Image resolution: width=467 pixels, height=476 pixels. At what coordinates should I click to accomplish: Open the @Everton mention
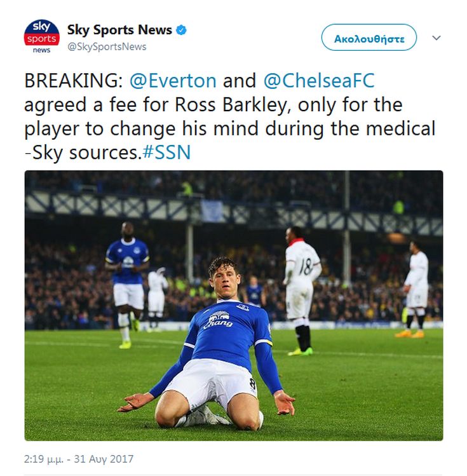[x=173, y=81]
